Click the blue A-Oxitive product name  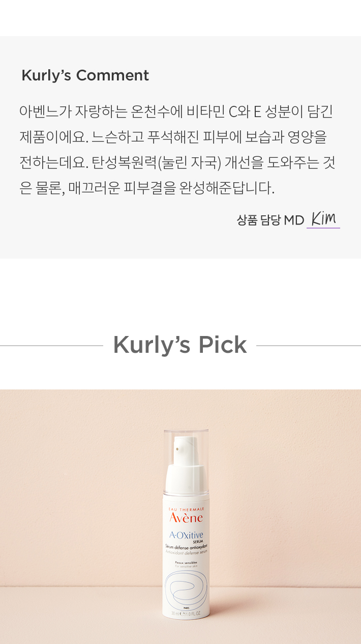[186, 535]
